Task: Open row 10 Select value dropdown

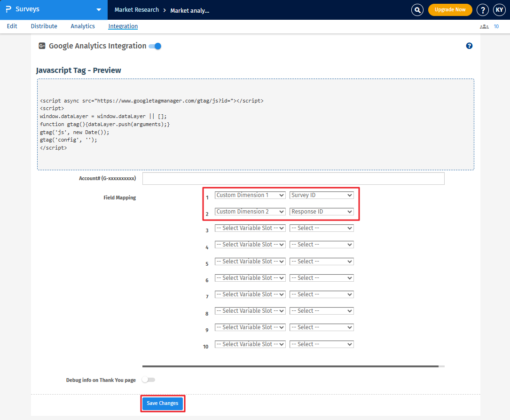Action: (x=322, y=344)
